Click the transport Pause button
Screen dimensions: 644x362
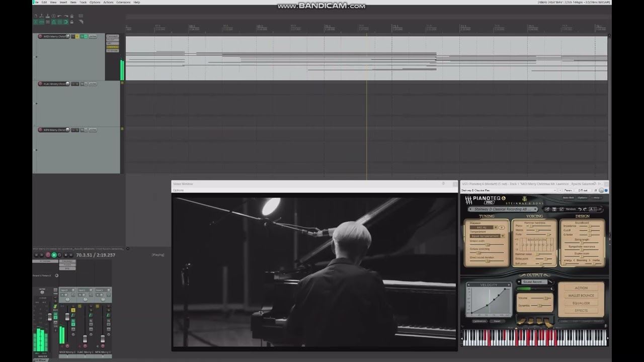[x=71, y=255]
